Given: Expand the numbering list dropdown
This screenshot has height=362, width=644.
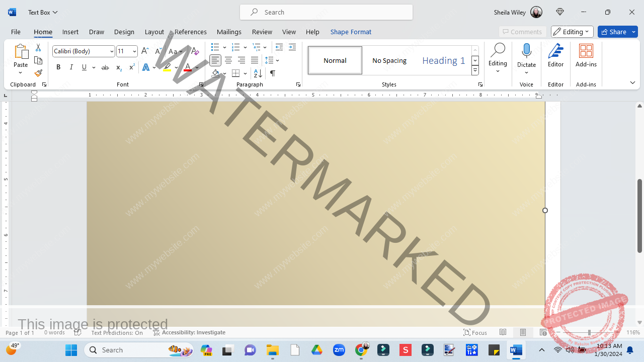Looking at the screenshot, I should (x=245, y=47).
